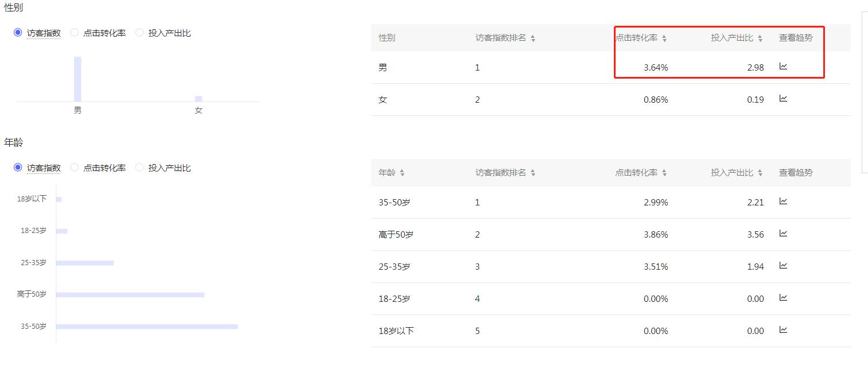Screen dimensions: 868x365
Task: Select 点击转化率 option in age section
Action: (x=75, y=168)
